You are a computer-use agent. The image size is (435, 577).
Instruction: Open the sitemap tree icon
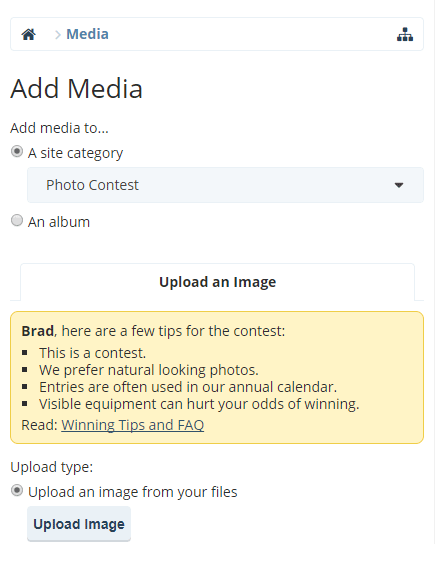405,34
